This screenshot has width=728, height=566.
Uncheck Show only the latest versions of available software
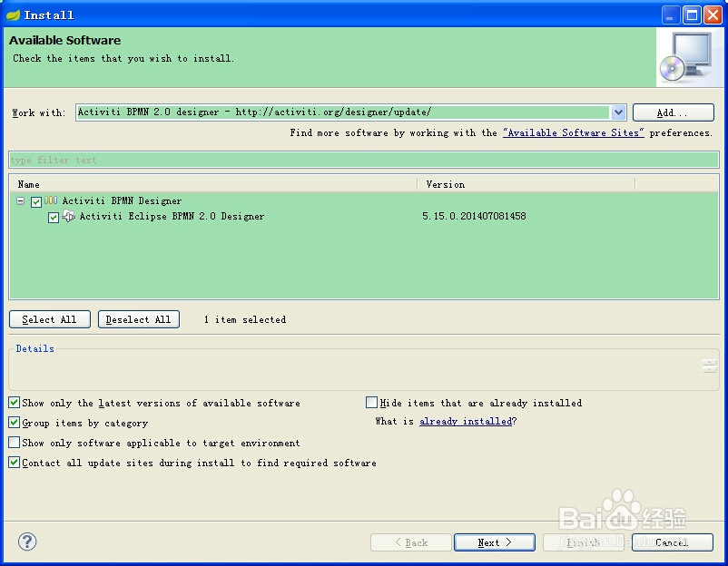(x=14, y=403)
